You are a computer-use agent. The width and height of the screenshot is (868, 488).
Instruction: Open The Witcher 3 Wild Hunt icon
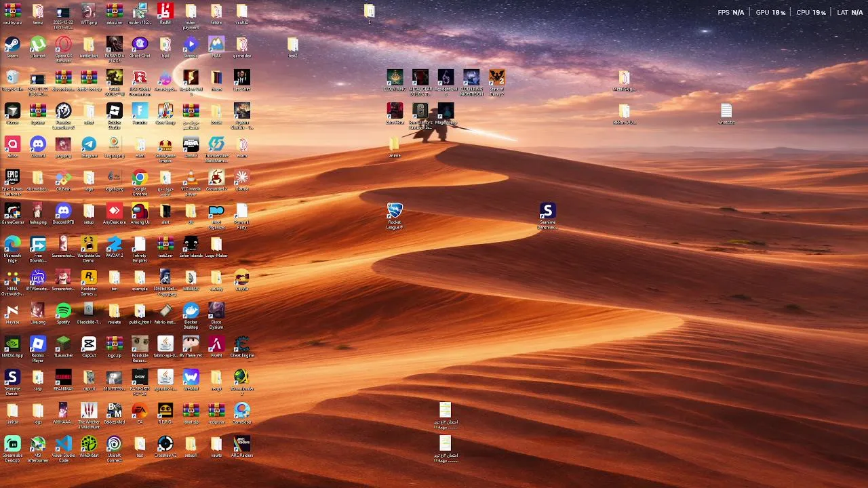(x=89, y=414)
